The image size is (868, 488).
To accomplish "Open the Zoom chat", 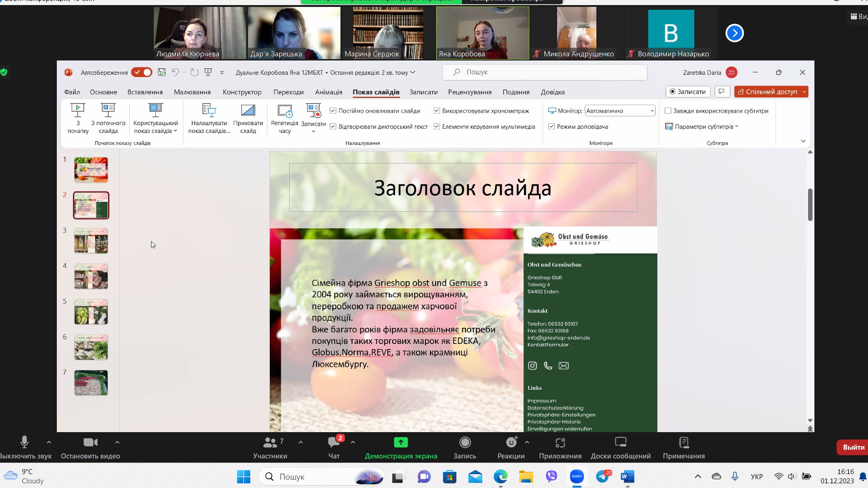I will coord(334,448).
